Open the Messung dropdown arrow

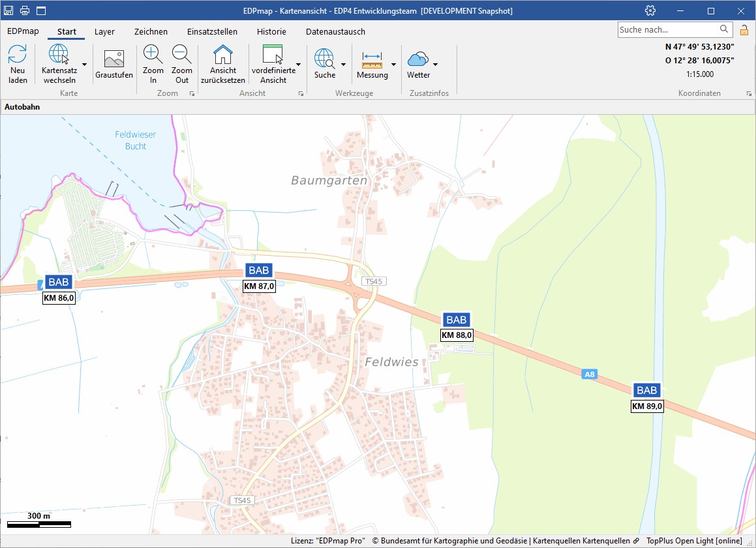click(393, 65)
